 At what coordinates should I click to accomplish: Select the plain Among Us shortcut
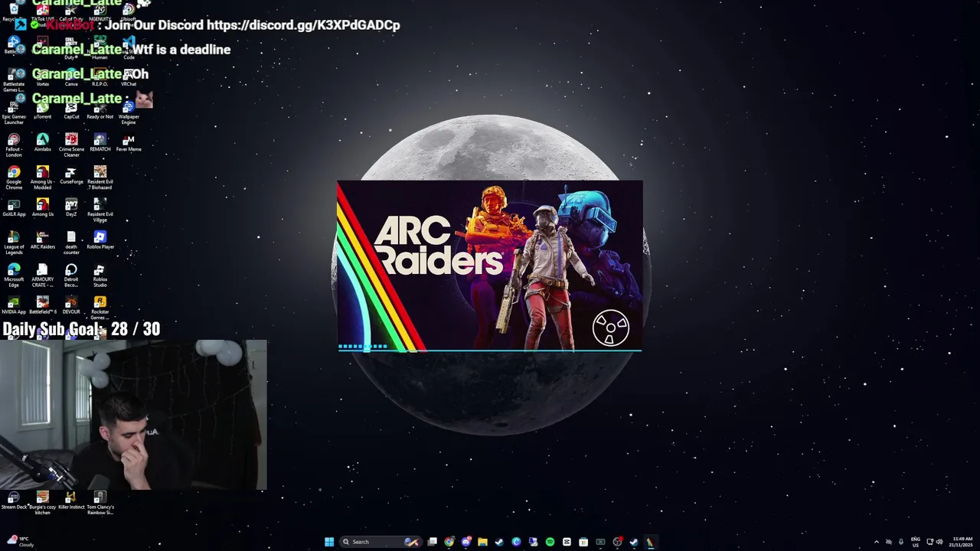pos(42,208)
